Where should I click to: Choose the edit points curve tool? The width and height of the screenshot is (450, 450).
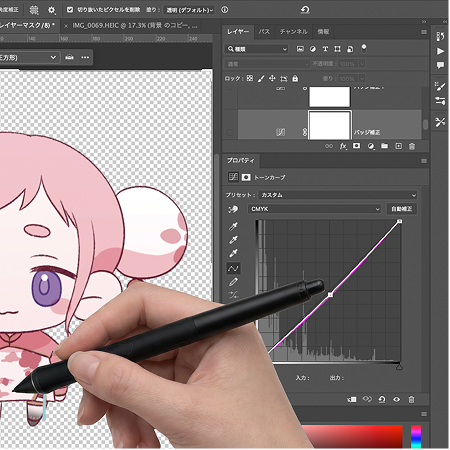(x=233, y=268)
